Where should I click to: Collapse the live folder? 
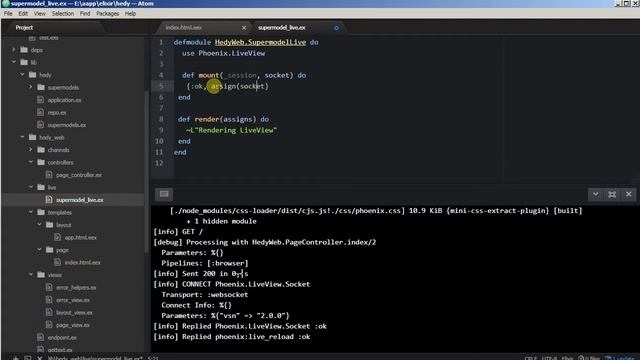click(x=31, y=187)
